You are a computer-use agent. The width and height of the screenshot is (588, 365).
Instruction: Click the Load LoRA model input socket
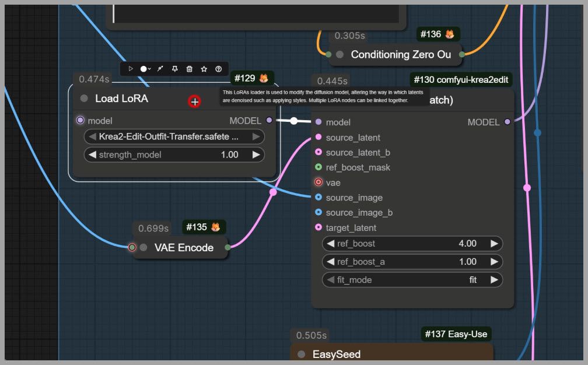(x=80, y=120)
